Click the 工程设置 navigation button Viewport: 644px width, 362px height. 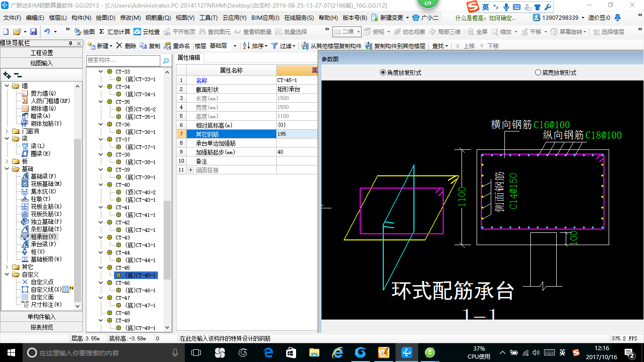[41, 53]
